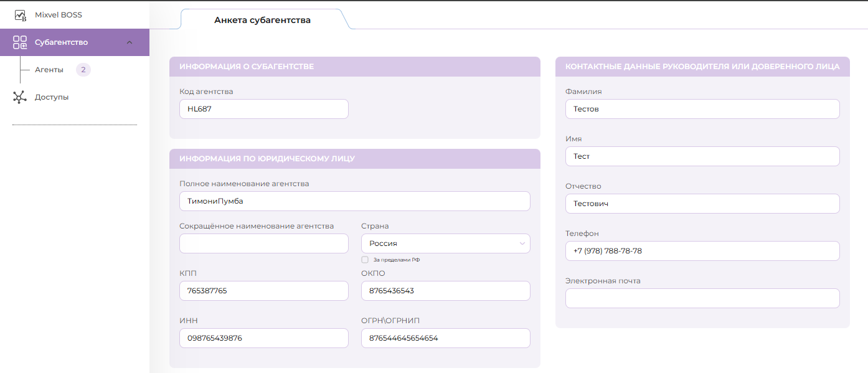868x373 pixels.
Task: Open the Агенты item in sidebar
Action: click(x=49, y=70)
